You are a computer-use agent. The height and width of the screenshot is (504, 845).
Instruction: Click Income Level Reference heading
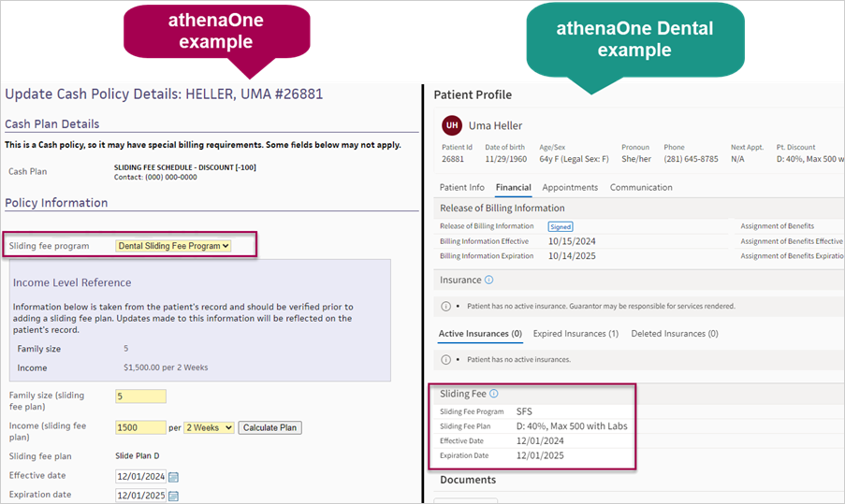tap(72, 282)
